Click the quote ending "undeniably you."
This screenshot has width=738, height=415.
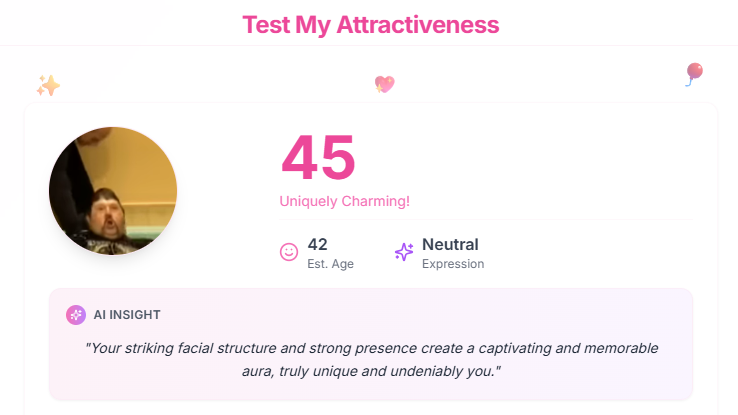click(x=371, y=371)
